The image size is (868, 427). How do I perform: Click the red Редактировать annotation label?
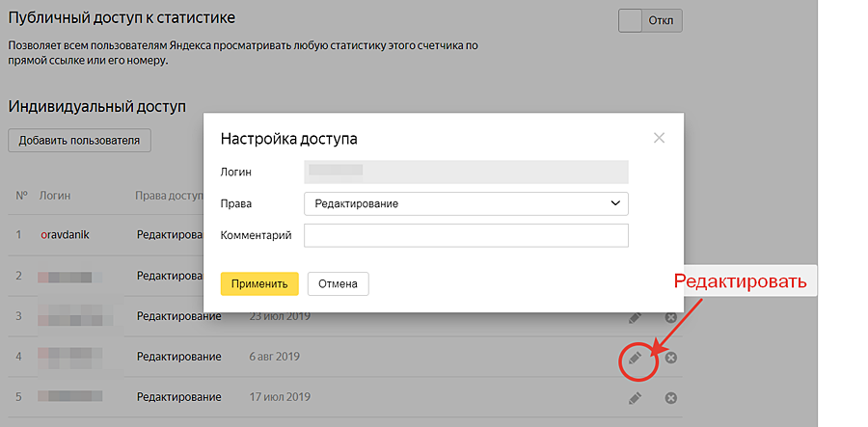tap(739, 283)
